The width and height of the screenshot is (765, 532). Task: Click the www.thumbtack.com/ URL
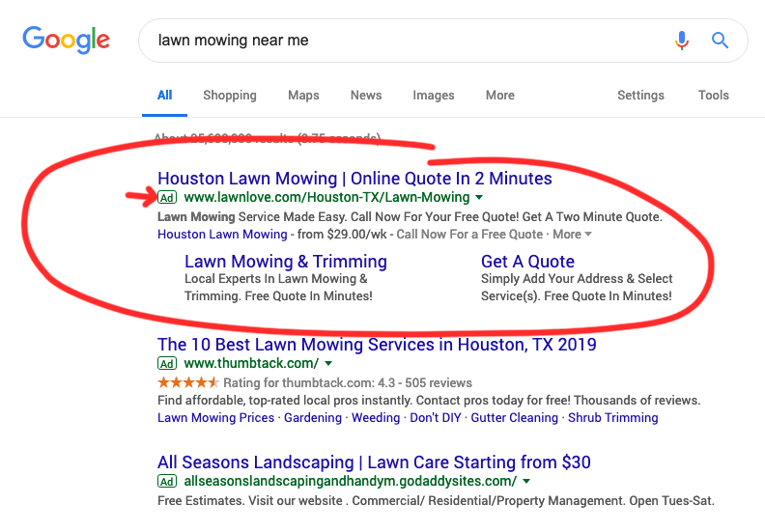click(251, 363)
